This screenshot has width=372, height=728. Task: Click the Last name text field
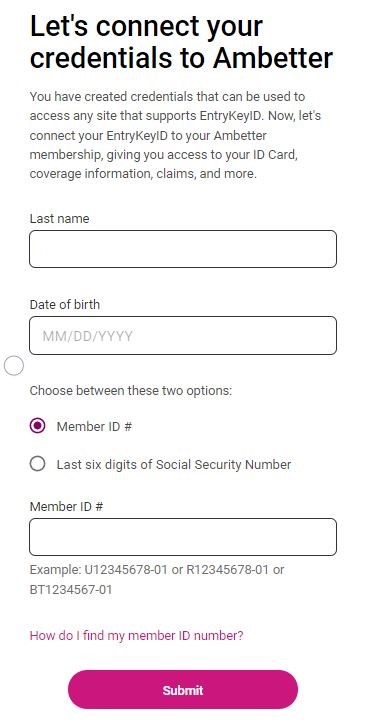[x=183, y=249]
